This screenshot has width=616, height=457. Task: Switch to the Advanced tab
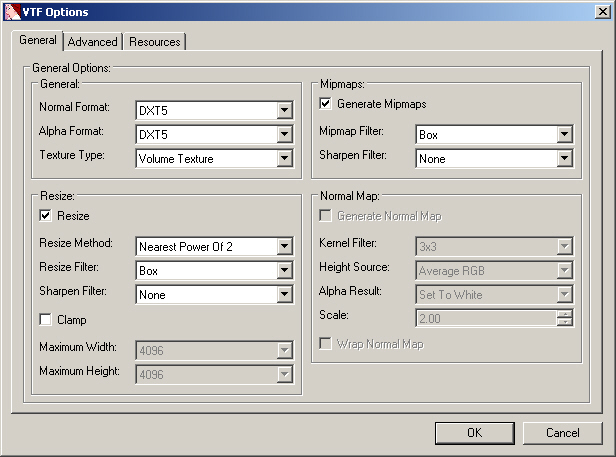tap(93, 42)
